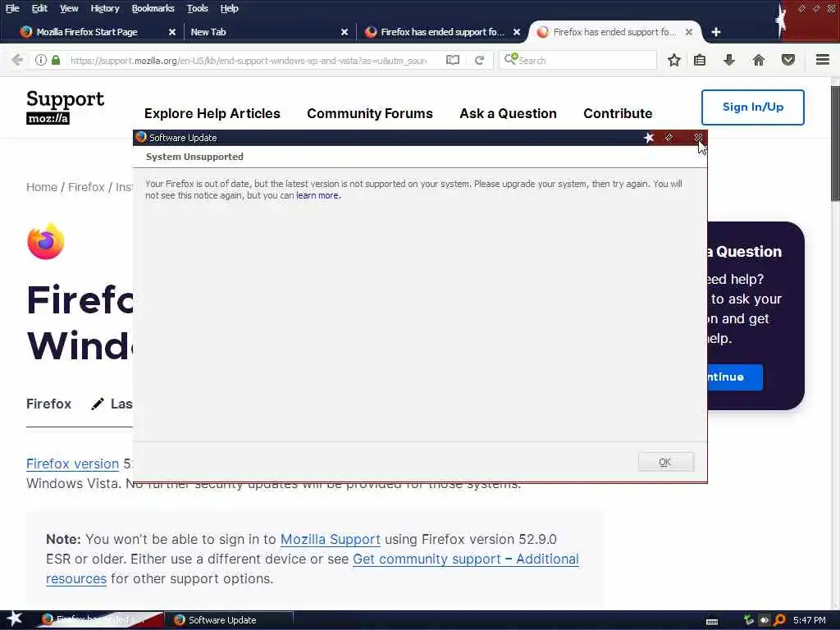
Task: Open site information icon in address bar
Action: (41, 60)
